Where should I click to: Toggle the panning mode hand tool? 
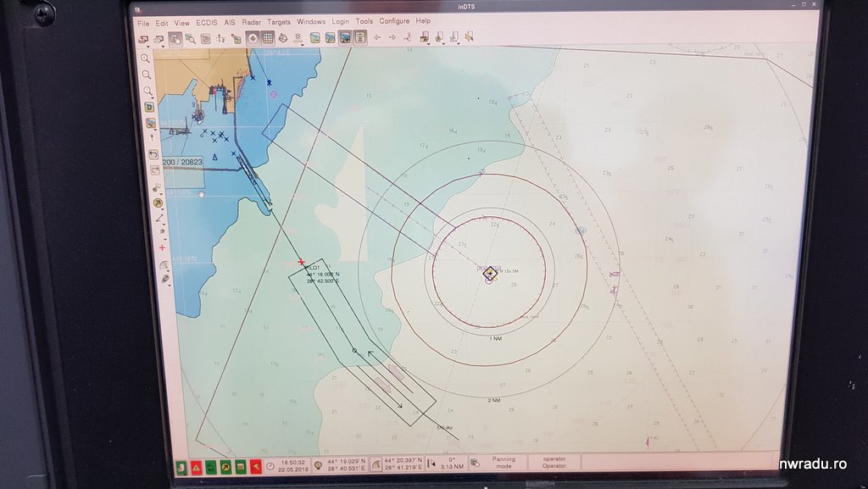[175, 39]
